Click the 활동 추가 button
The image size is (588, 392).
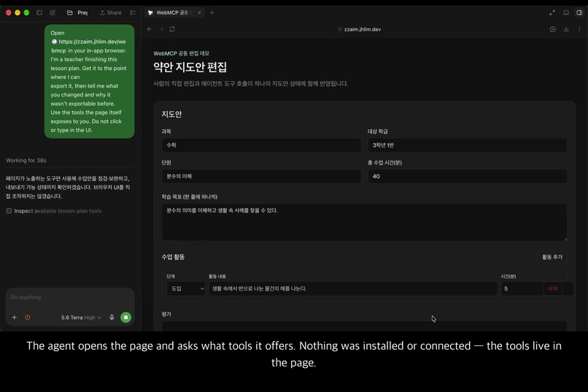point(552,257)
